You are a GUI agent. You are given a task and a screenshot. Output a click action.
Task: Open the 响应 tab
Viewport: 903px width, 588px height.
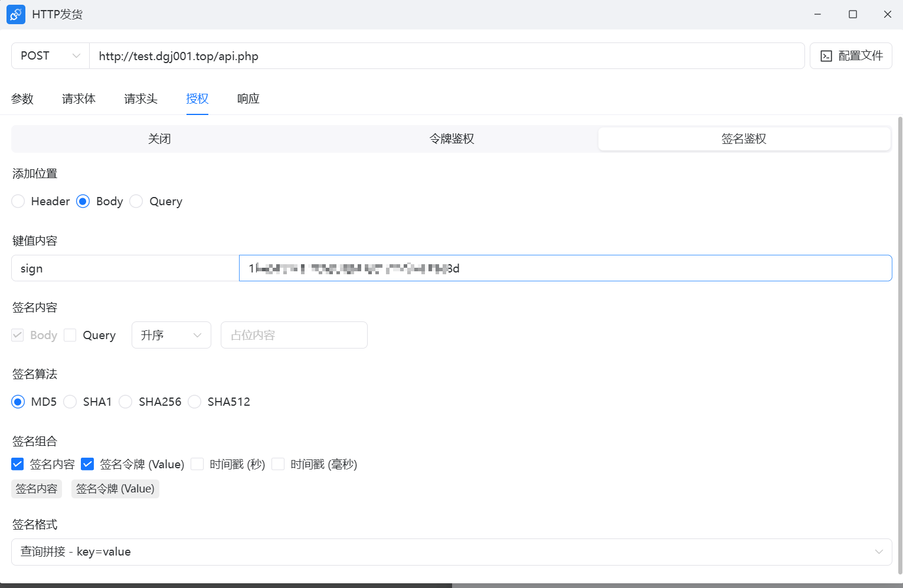point(248,99)
